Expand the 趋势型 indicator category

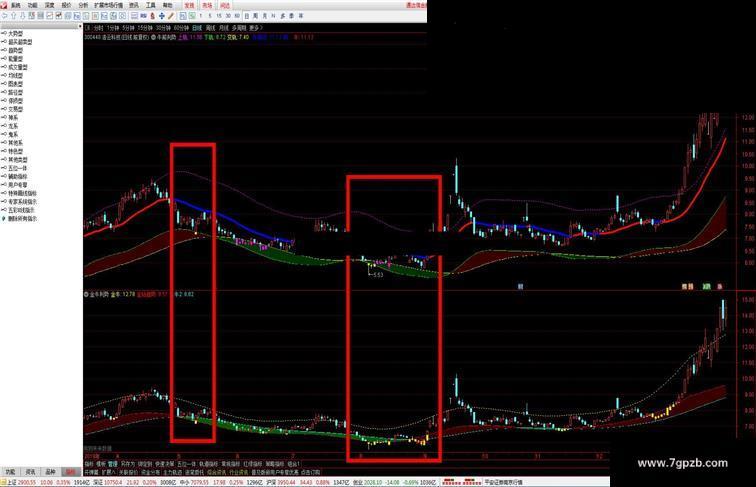[15, 50]
